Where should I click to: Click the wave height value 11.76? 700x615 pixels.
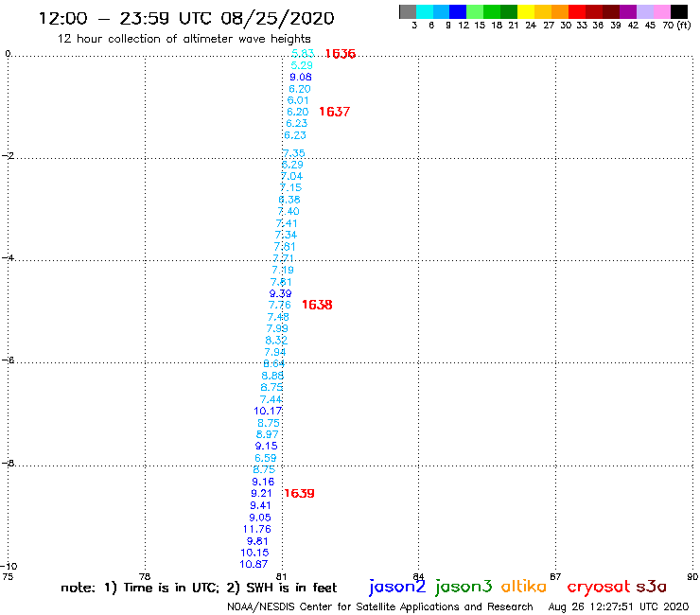256,529
